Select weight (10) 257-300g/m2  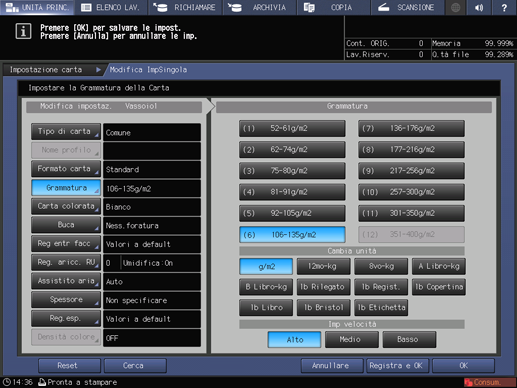(x=411, y=192)
